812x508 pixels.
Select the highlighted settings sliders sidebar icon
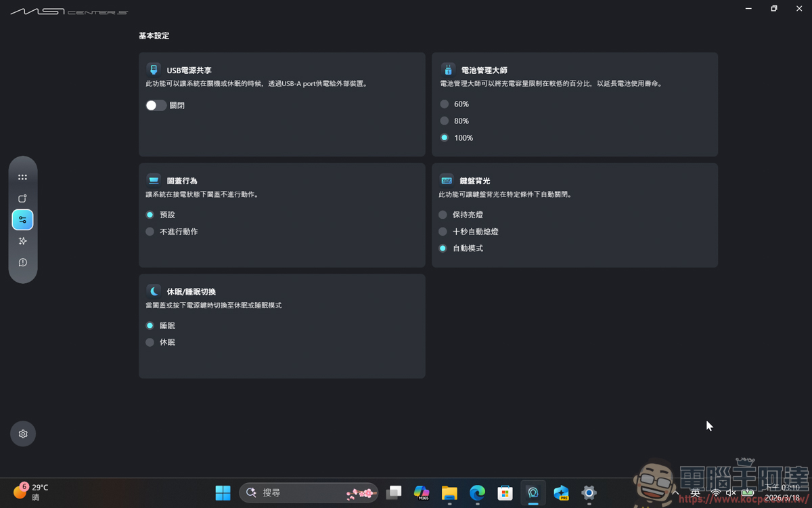click(x=22, y=219)
